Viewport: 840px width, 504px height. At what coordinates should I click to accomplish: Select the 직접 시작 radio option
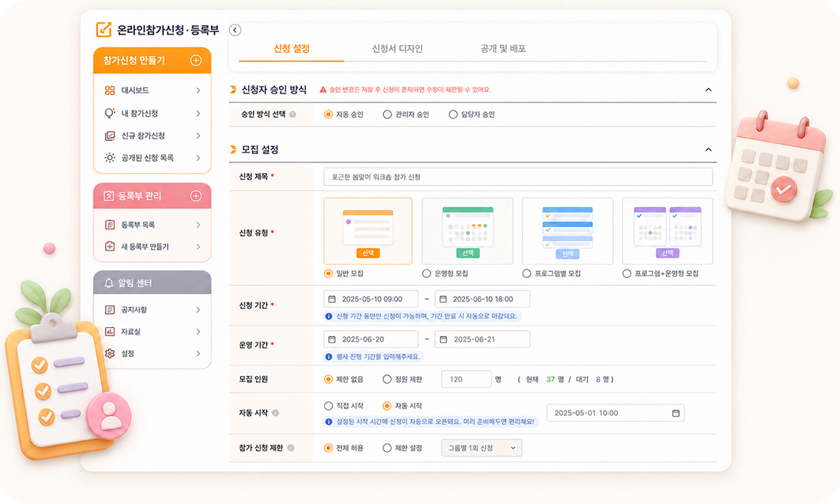click(328, 406)
